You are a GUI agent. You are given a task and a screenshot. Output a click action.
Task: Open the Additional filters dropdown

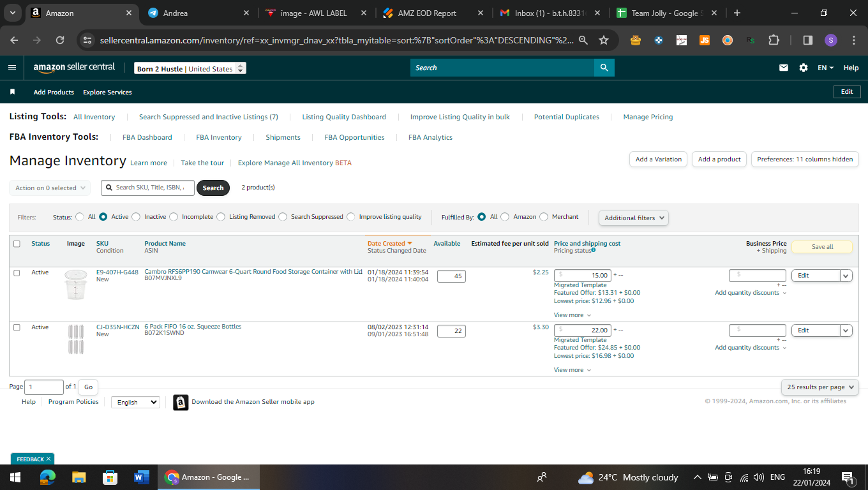tap(634, 218)
